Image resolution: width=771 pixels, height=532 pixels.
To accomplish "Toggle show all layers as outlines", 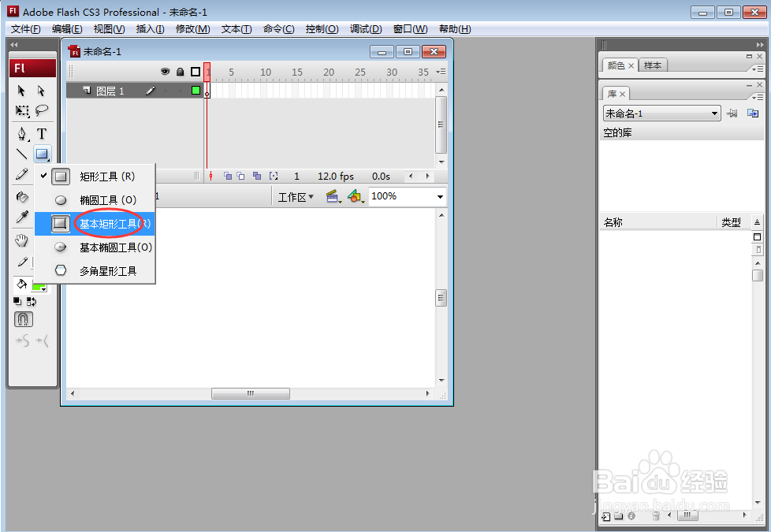I will pos(196,72).
